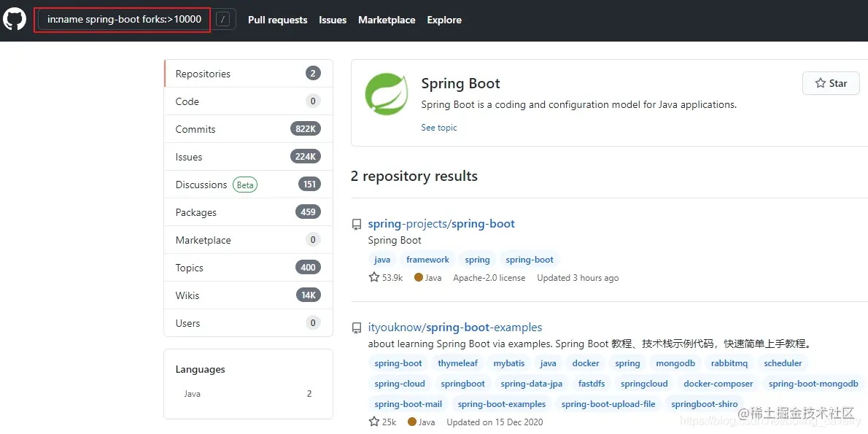
Task: Click the 2 repository results heading
Action: coord(414,176)
